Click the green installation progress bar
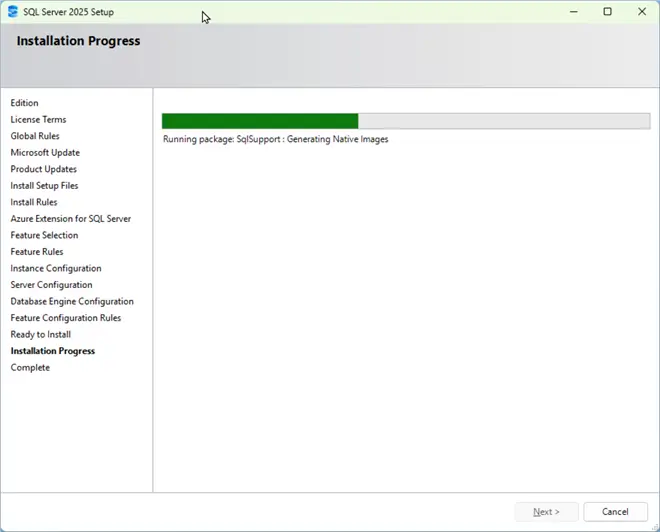 pyautogui.click(x=406, y=121)
